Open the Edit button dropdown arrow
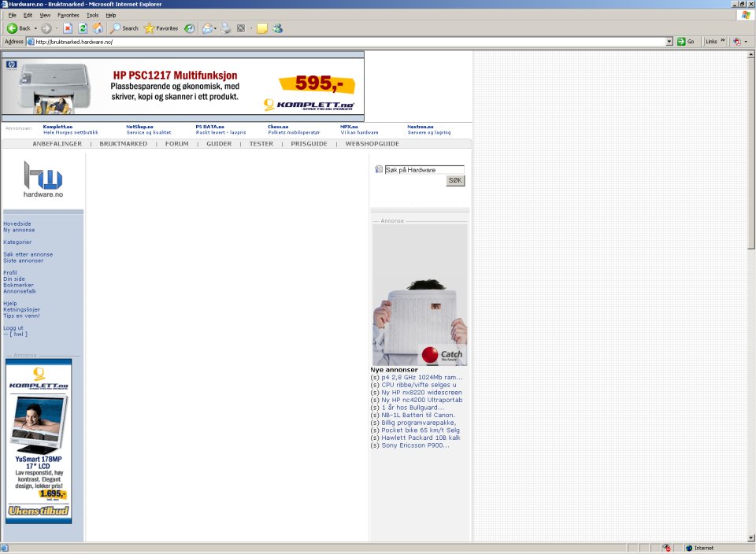 coord(251,28)
